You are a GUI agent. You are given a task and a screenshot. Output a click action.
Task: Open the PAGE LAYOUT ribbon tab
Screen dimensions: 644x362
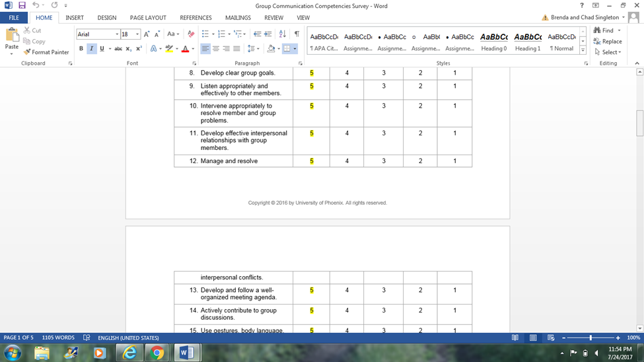pyautogui.click(x=148, y=18)
